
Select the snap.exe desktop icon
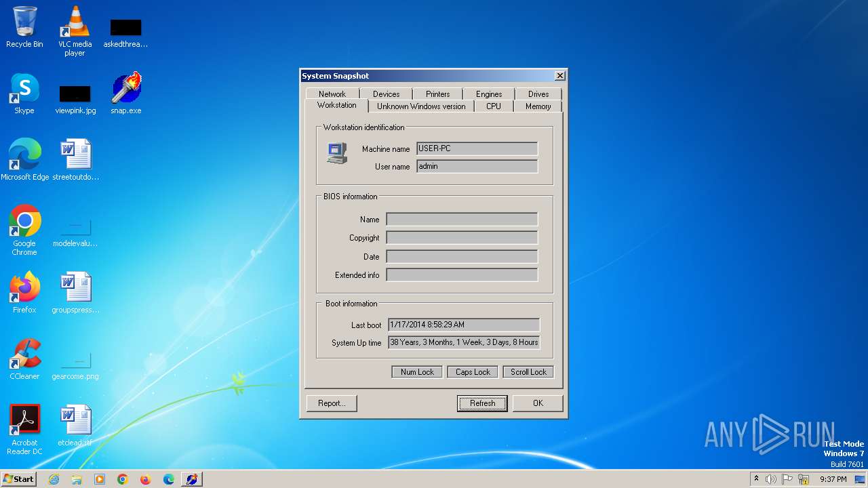coord(125,94)
